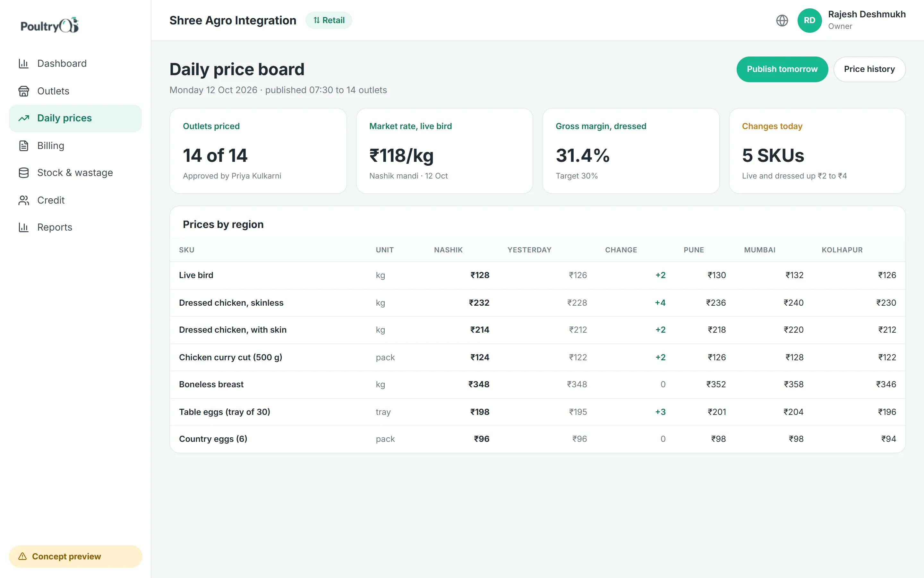Click the Kolhapur column header
This screenshot has height=578, width=924.
842,250
